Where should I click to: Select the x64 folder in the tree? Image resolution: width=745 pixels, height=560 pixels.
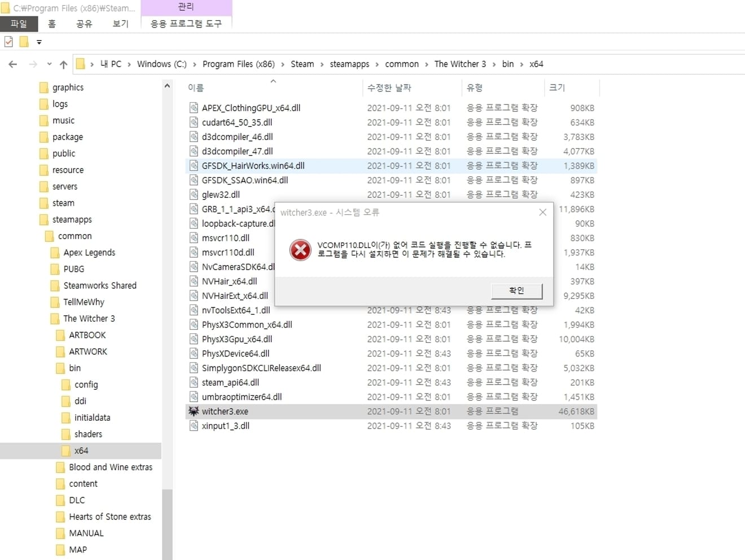coord(81,451)
